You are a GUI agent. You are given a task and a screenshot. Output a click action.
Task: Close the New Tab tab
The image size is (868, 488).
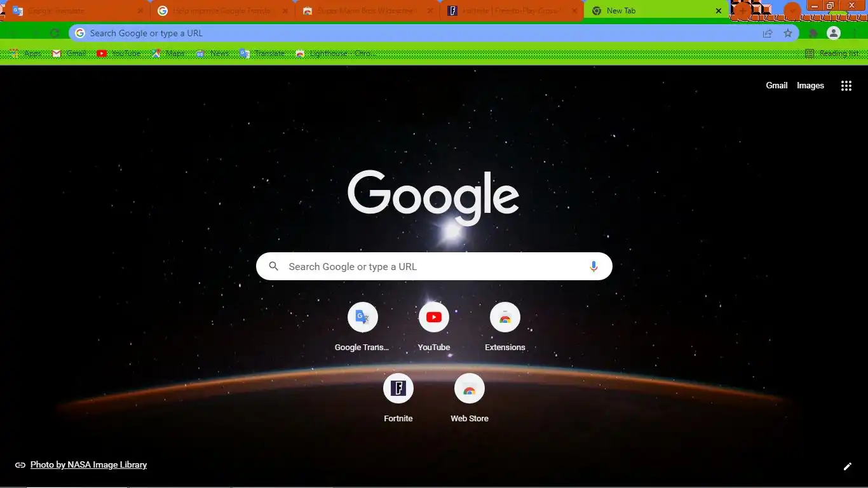719,11
